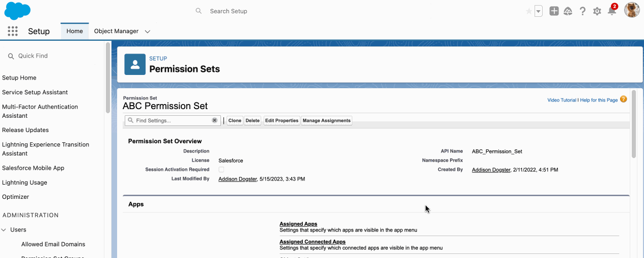Click the Salesforce cloud logo
Viewport: 644px width, 258px height.
pos(17,11)
